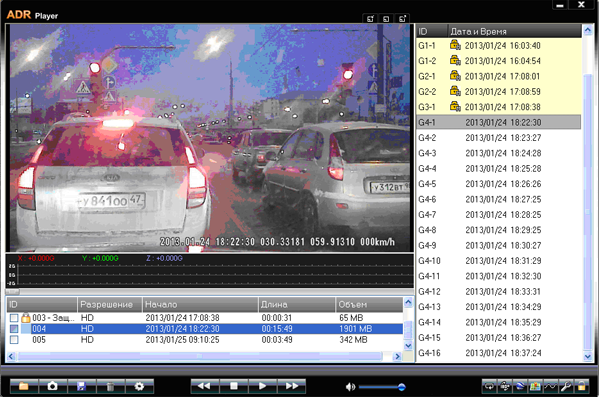Select segment G4-5 at 18:26:26
599x397 pixels.
coord(499,184)
